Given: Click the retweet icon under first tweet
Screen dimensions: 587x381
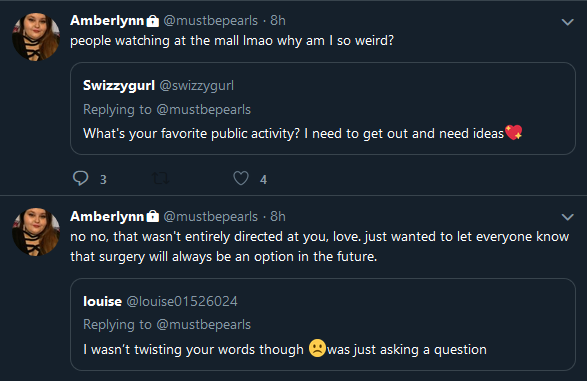Looking at the screenshot, I should (x=161, y=179).
